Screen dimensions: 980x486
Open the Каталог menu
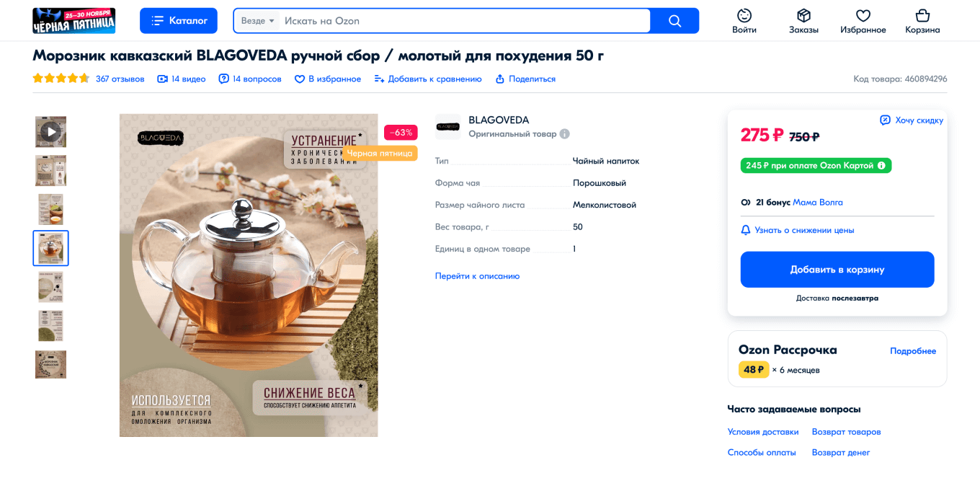(x=179, y=21)
